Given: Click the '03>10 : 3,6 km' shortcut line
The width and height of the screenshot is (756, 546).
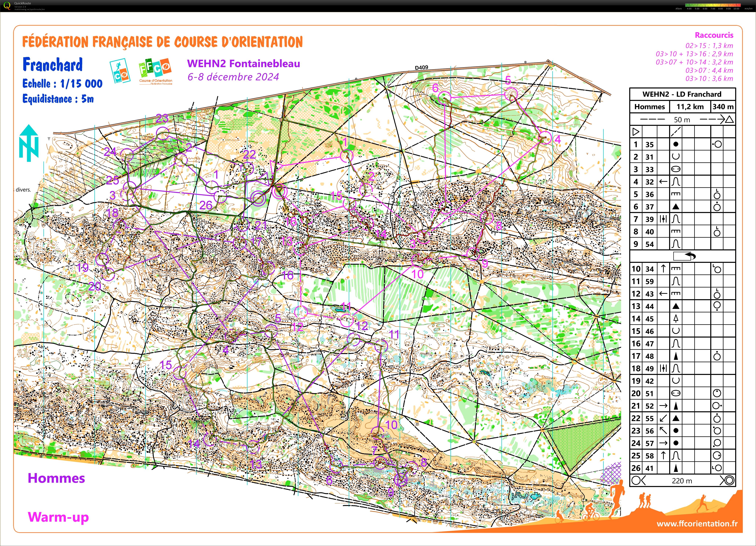Looking at the screenshot, I should coord(709,79).
